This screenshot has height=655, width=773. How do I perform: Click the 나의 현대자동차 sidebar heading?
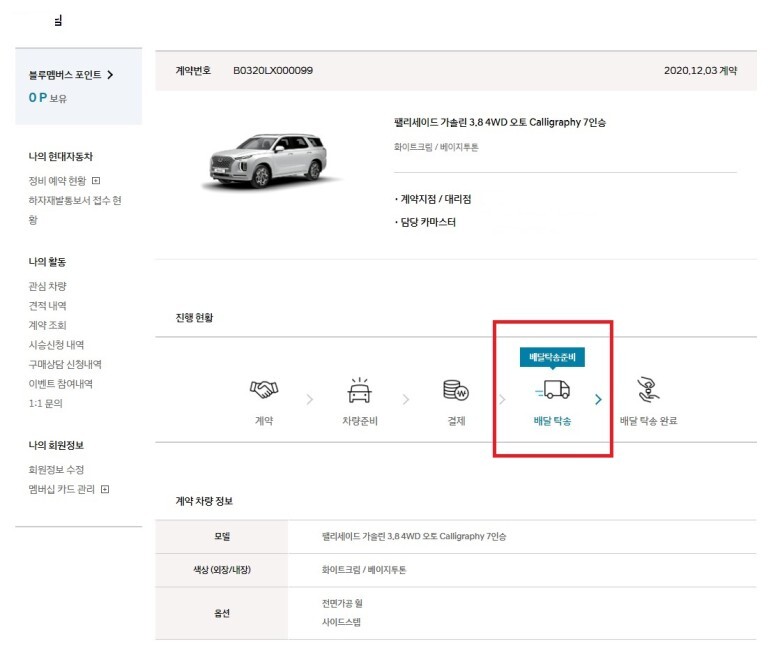[x=61, y=157]
